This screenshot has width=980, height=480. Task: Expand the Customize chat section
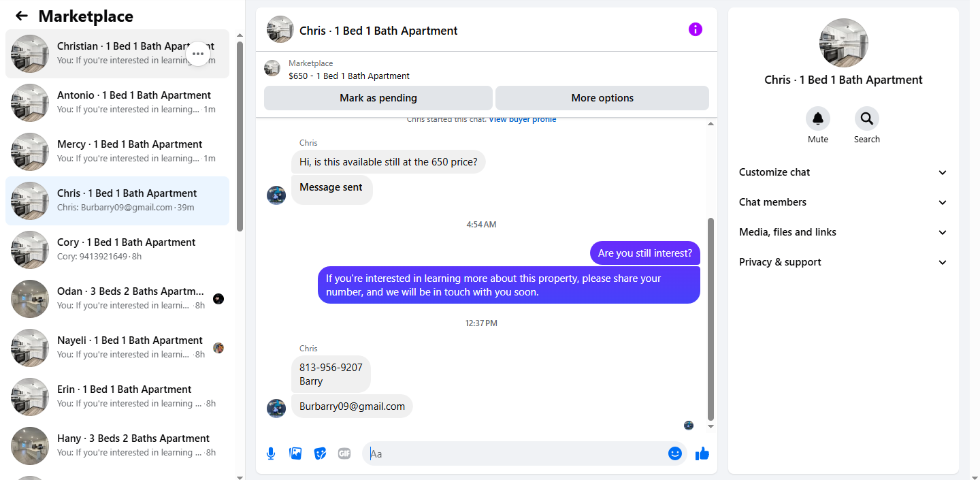[x=843, y=172]
